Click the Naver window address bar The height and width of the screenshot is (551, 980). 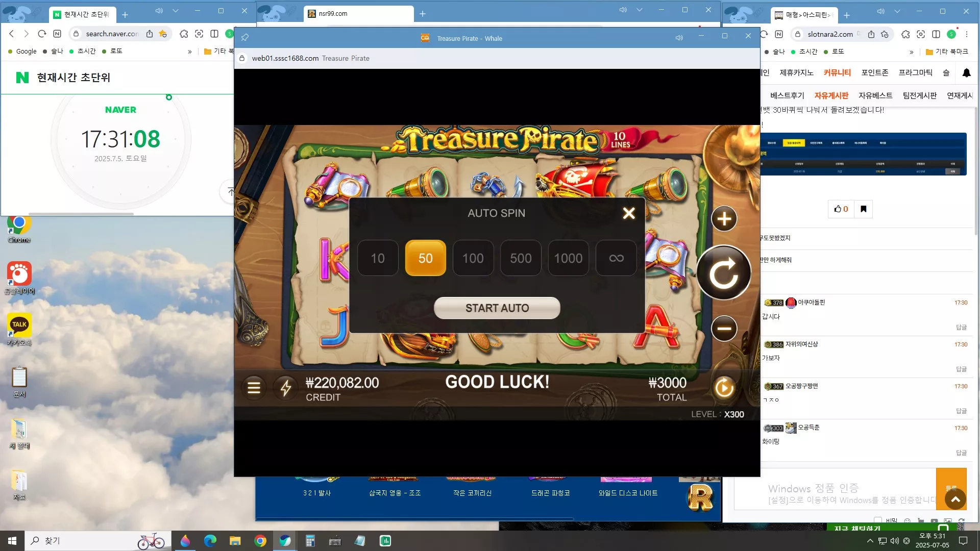tap(112, 34)
